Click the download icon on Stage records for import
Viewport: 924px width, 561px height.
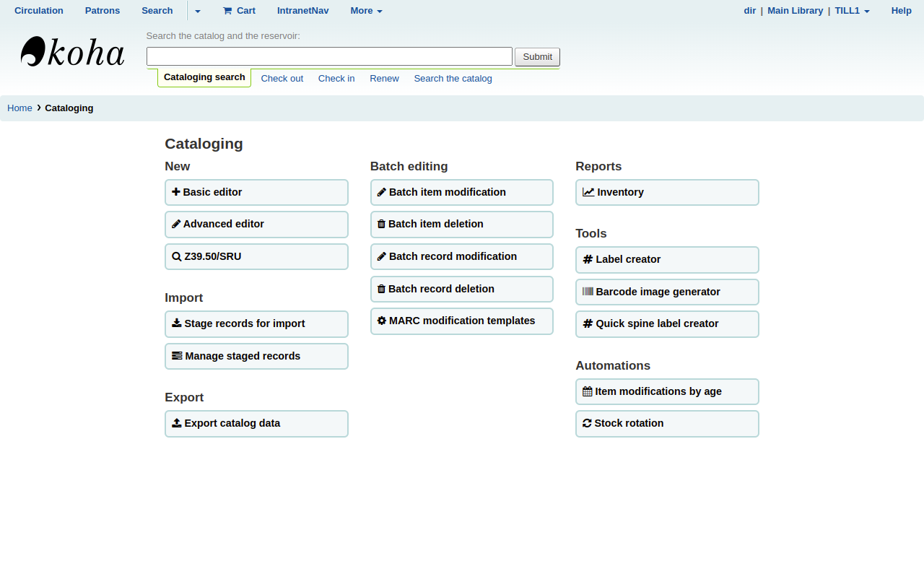pyautogui.click(x=176, y=323)
